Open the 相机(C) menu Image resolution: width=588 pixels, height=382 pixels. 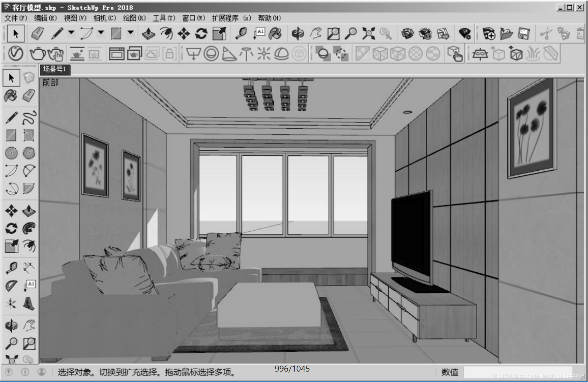(x=105, y=18)
